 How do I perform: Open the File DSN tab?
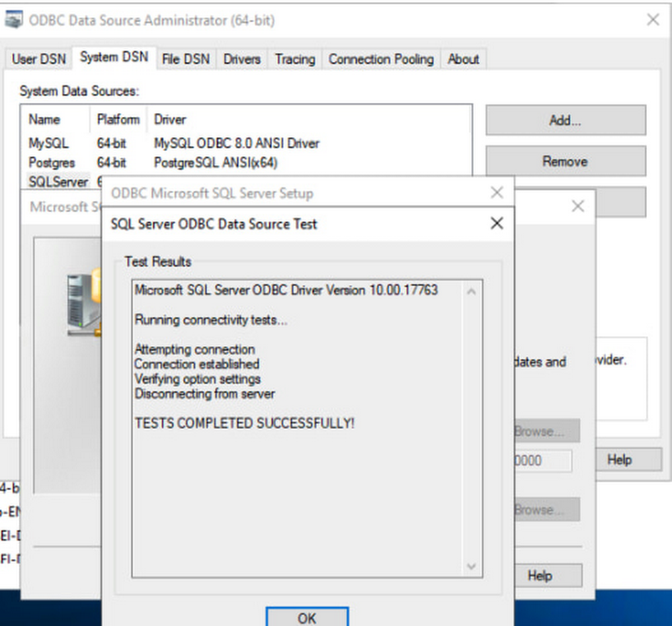tap(185, 59)
